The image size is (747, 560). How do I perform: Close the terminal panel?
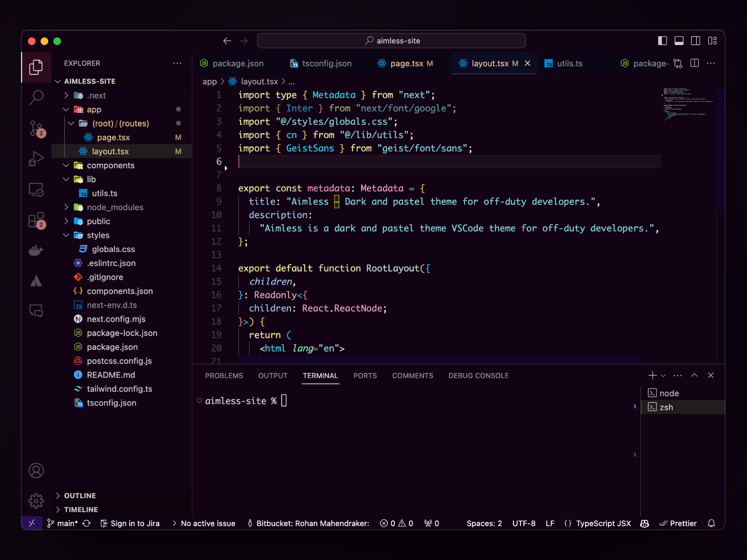click(x=711, y=375)
